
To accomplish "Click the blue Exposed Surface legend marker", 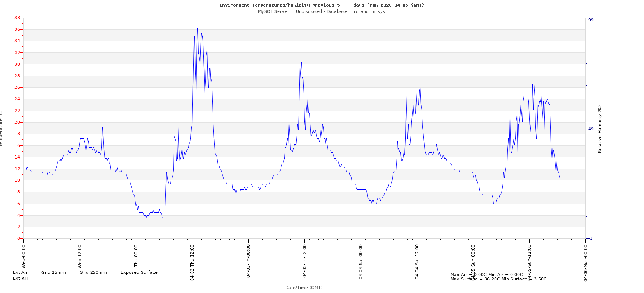I will point(115,273).
